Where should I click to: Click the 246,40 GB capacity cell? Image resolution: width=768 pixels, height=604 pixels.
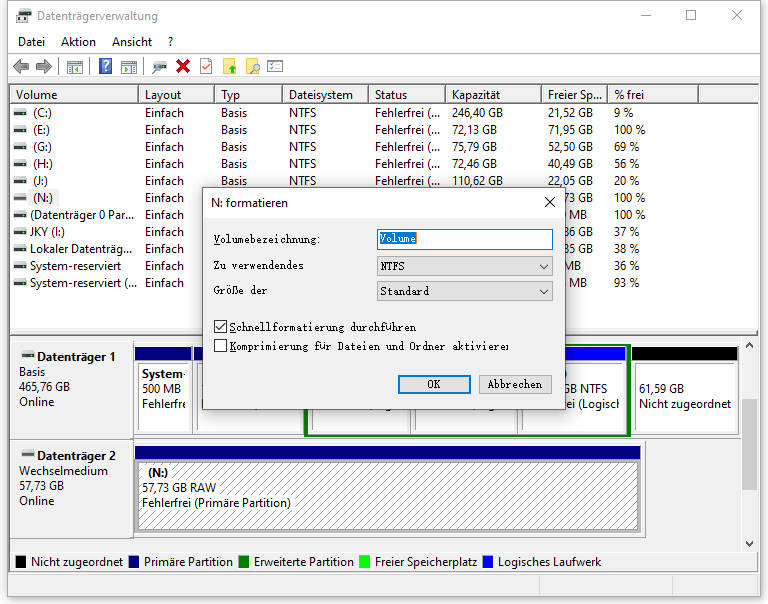[x=477, y=113]
